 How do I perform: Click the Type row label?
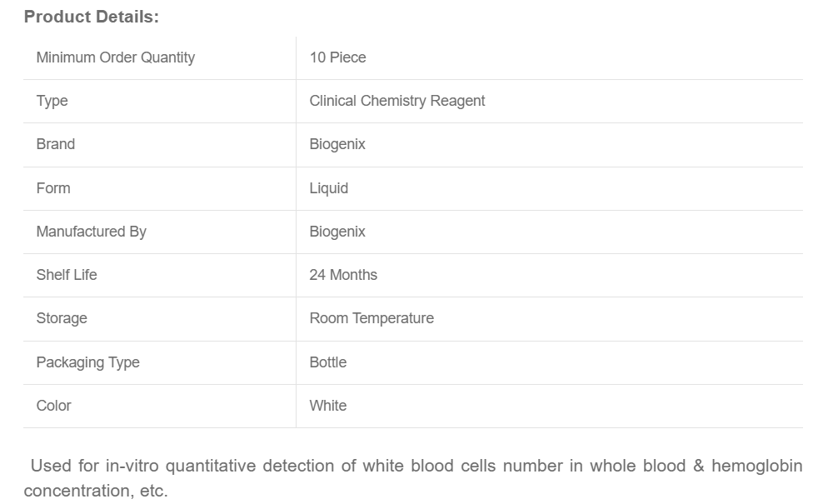tap(52, 101)
